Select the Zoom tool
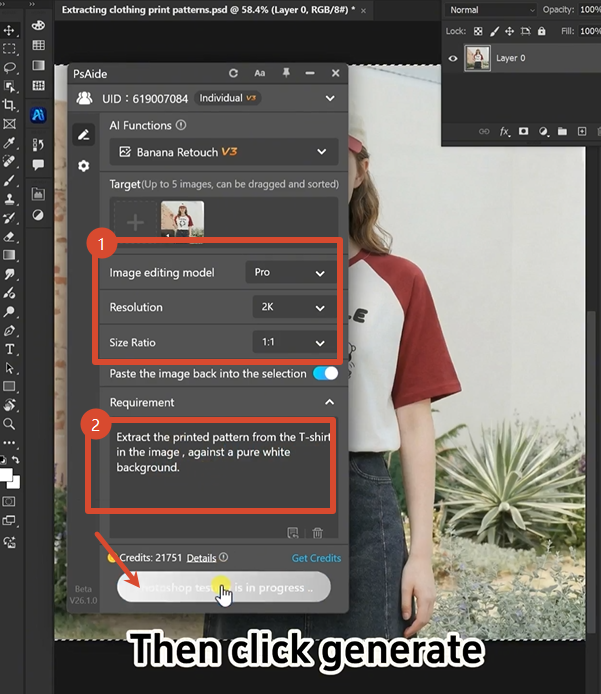Viewport: 601px width, 694px height. [9, 424]
